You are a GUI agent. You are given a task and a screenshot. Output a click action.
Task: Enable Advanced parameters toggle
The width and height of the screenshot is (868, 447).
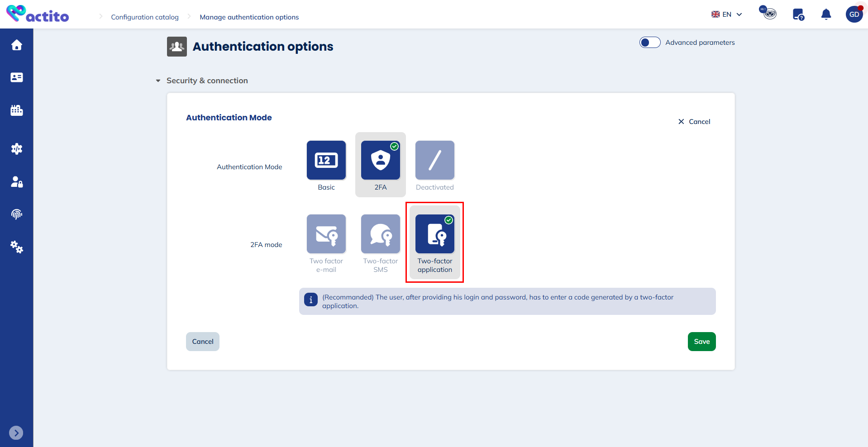[x=649, y=42]
